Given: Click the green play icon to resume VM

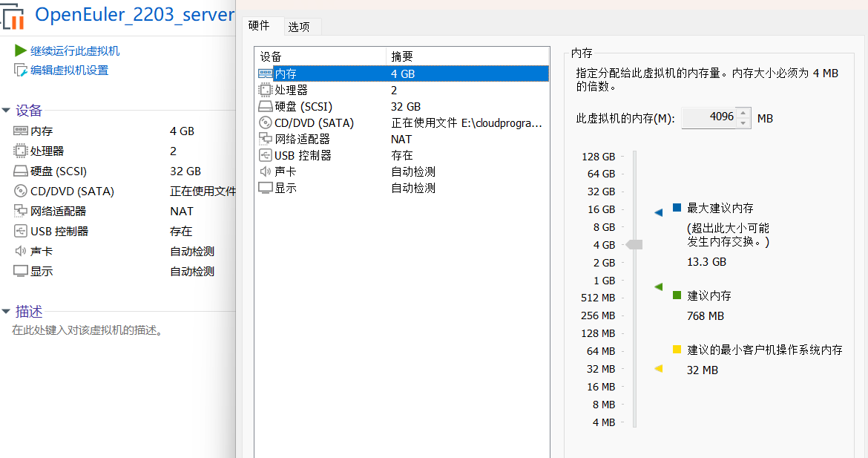Looking at the screenshot, I should pos(21,51).
